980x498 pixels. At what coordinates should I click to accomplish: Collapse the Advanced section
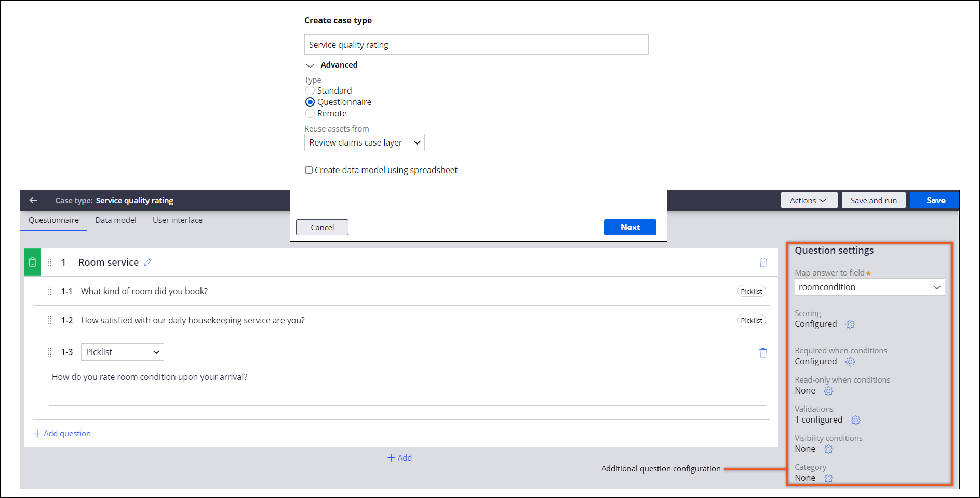point(310,65)
